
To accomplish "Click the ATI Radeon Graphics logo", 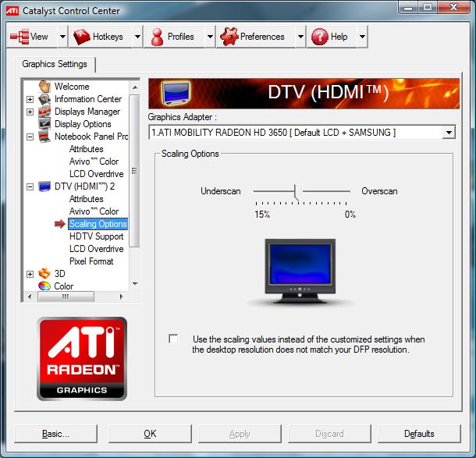I will click(x=82, y=359).
